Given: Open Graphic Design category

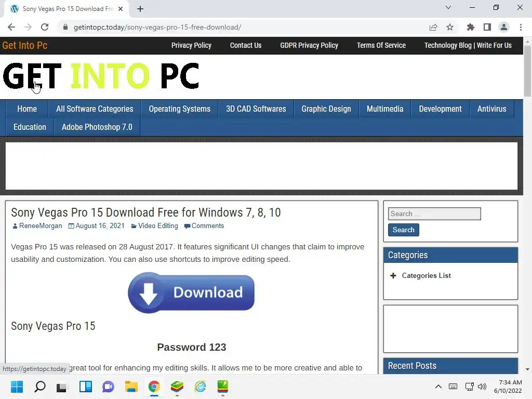Looking at the screenshot, I should click(x=326, y=109).
